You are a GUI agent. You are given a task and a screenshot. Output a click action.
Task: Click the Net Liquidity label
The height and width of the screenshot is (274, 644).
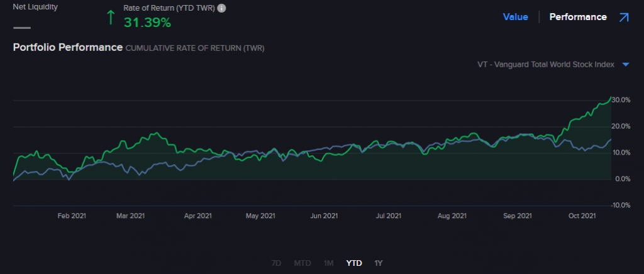click(35, 6)
